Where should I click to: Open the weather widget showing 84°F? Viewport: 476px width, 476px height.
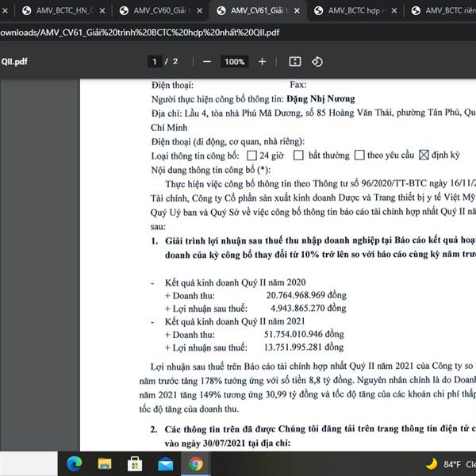pos(451,464)
